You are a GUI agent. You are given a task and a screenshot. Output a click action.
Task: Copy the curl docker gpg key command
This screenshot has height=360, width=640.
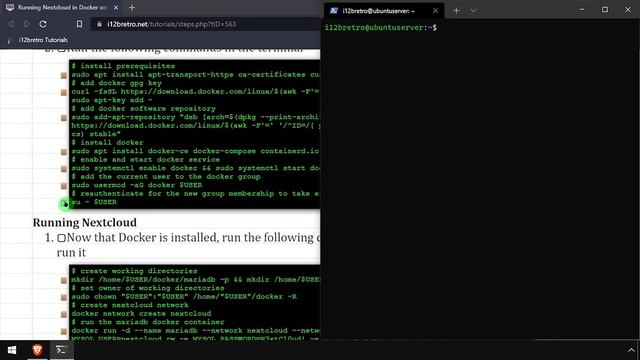64,92
